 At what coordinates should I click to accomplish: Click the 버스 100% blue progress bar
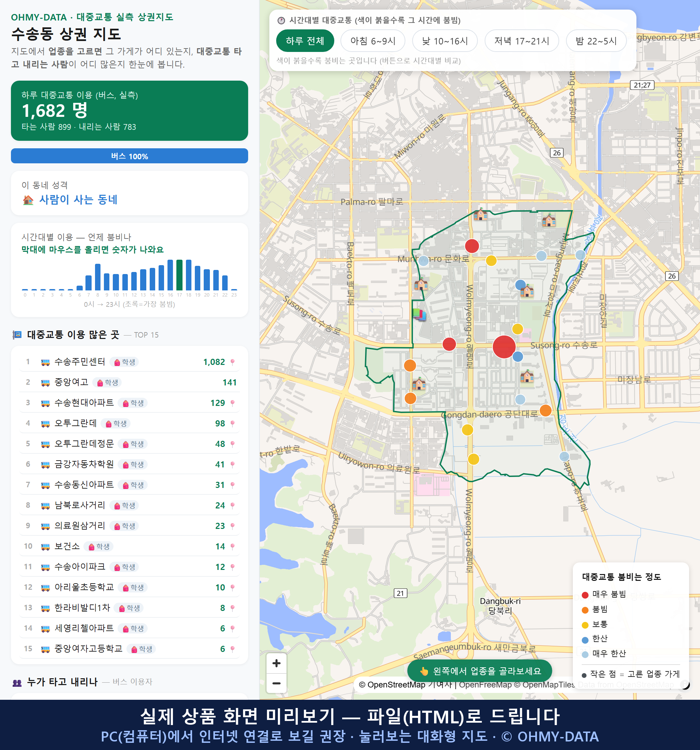[130, 156]
